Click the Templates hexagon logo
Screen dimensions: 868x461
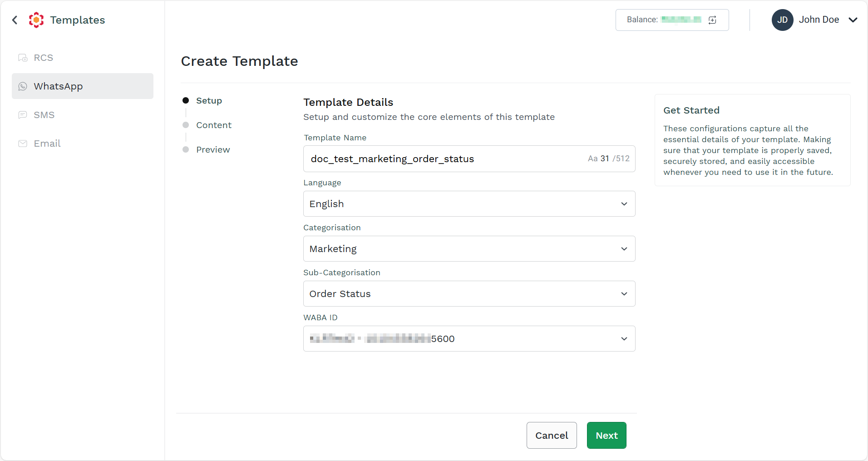(36, 20)
